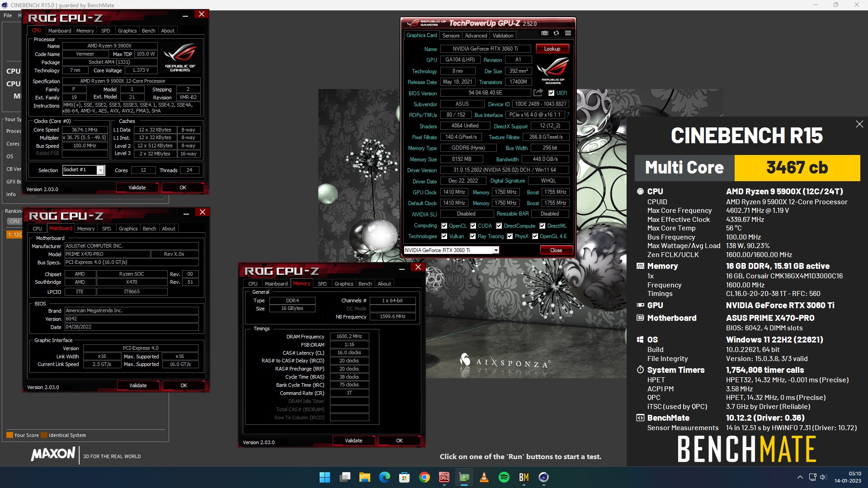Click OK in CPU-Z CPU window
Viewport: 868px width, 488px height.
click(x=183, y=188)
